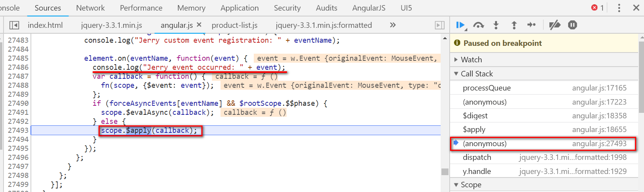Image resolution: width=644 pixels, height=192 pixels.
Task: Select anonymous frame at angular.js:17223
Action: tap(544, 102)
